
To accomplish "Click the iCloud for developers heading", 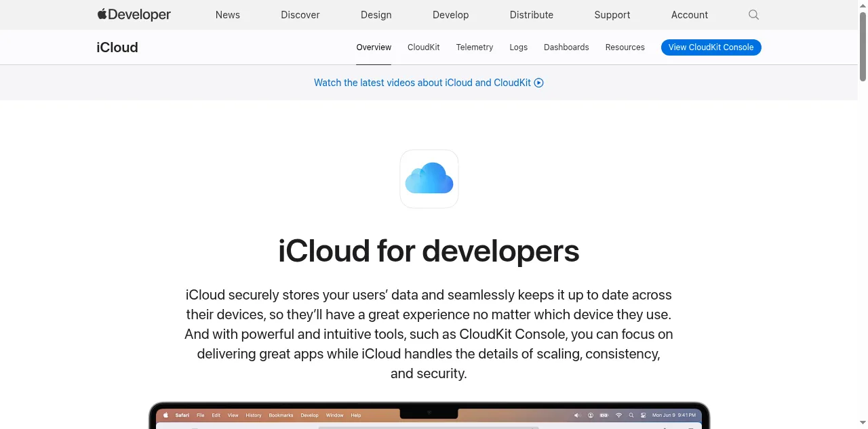I will coord(429,251).
